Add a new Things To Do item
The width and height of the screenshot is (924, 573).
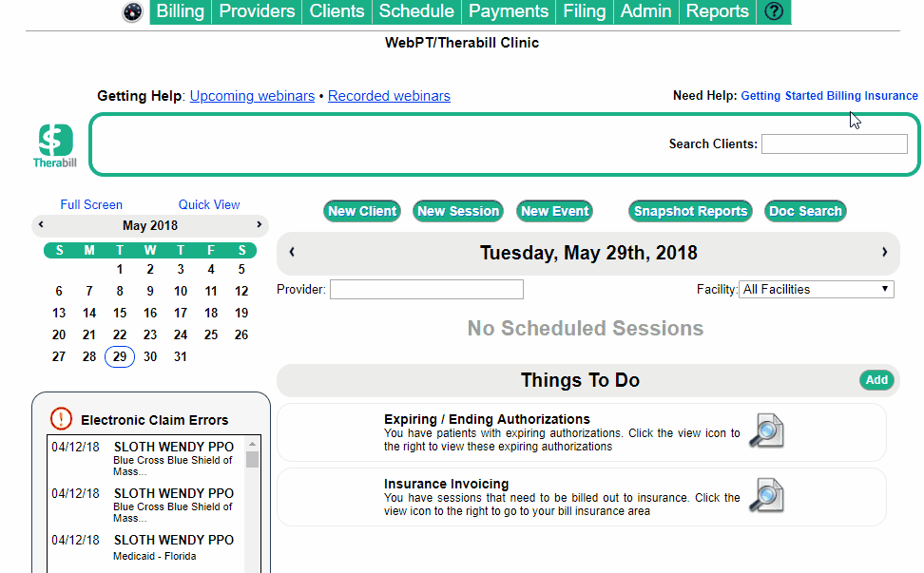click(876, 380)
